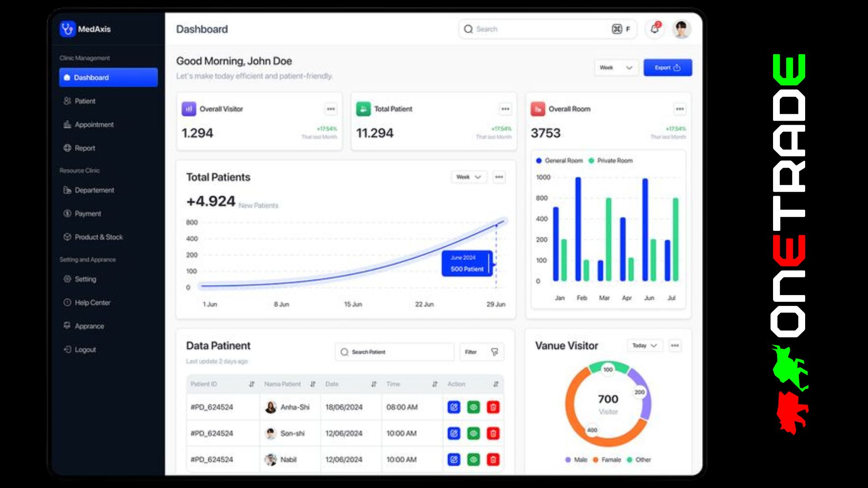
Task: Click the blue Export button
Action: pos(667,68)
